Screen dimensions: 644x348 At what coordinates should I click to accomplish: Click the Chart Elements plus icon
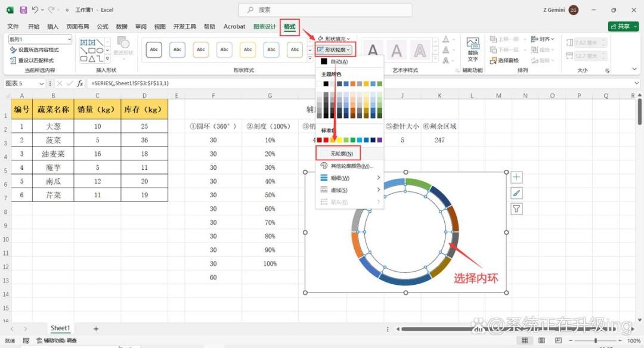(x=516, y=178)
